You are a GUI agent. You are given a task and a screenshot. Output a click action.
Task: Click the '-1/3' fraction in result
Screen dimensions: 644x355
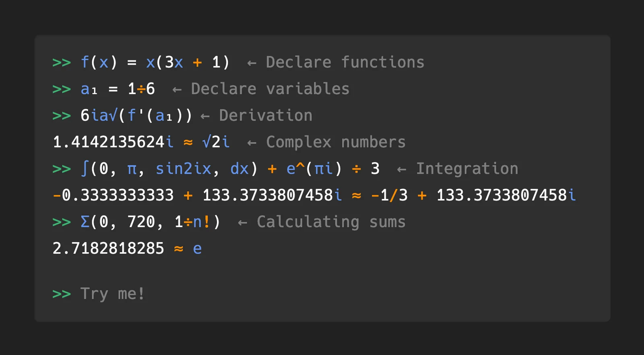pyautogui.click(x=389, y=195)
